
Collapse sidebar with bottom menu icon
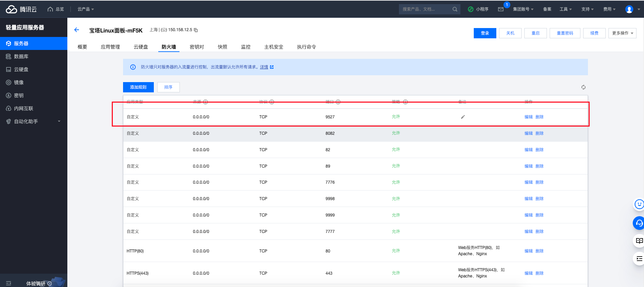coord(9,283)
